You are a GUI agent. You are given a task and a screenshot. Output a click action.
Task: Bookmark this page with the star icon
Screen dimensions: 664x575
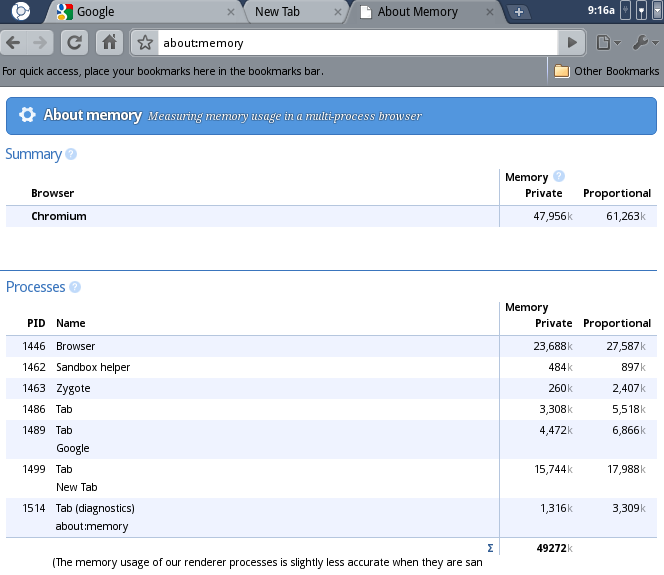point(145,43)
